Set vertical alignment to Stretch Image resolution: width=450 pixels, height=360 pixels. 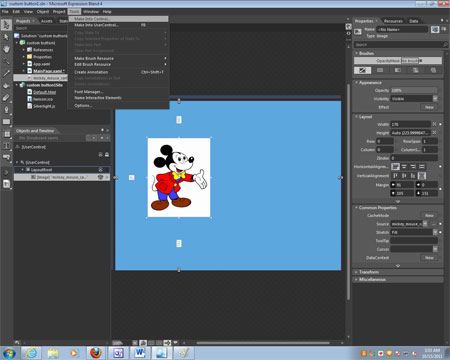[422, 176]
